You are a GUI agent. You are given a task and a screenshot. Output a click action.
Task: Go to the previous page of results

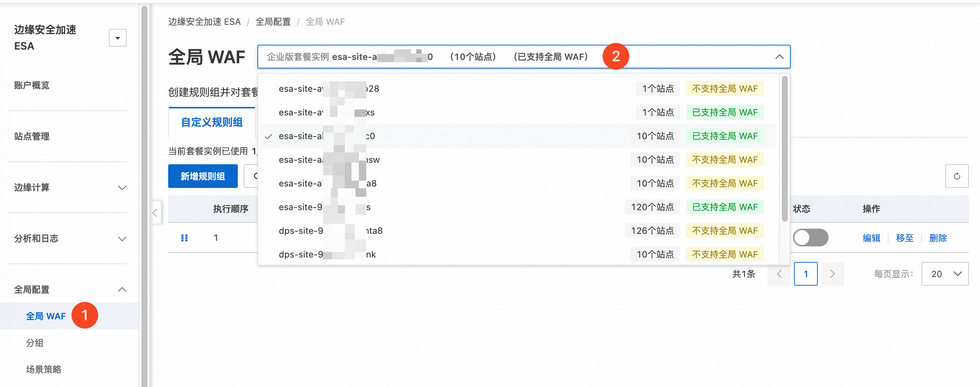point(779,274)
